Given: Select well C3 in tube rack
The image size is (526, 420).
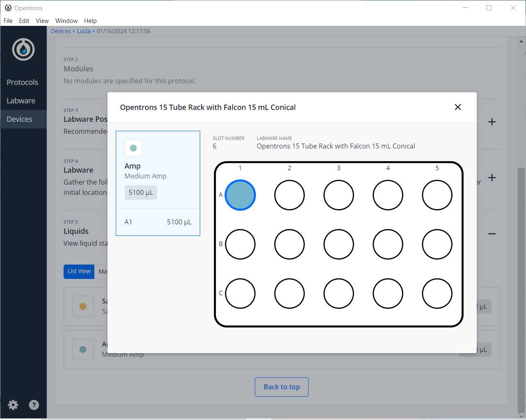Looking at the screenshot, I should 339,294.
